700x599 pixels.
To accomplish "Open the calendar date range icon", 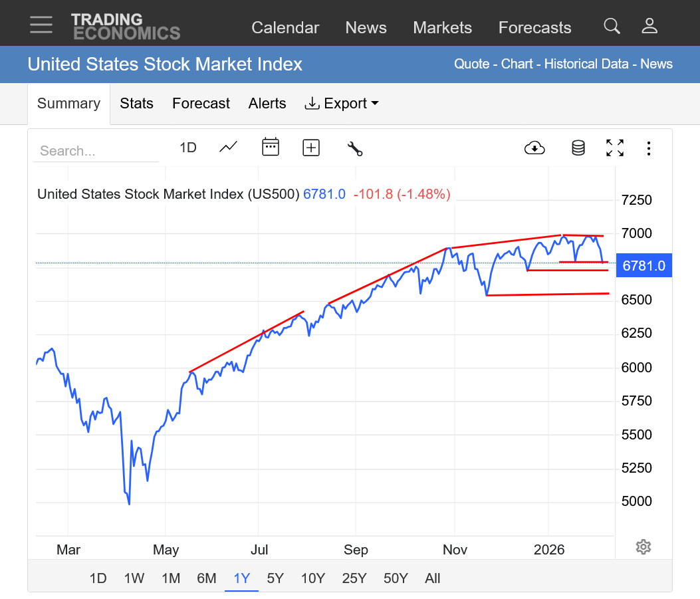I will tap(271, 147).
